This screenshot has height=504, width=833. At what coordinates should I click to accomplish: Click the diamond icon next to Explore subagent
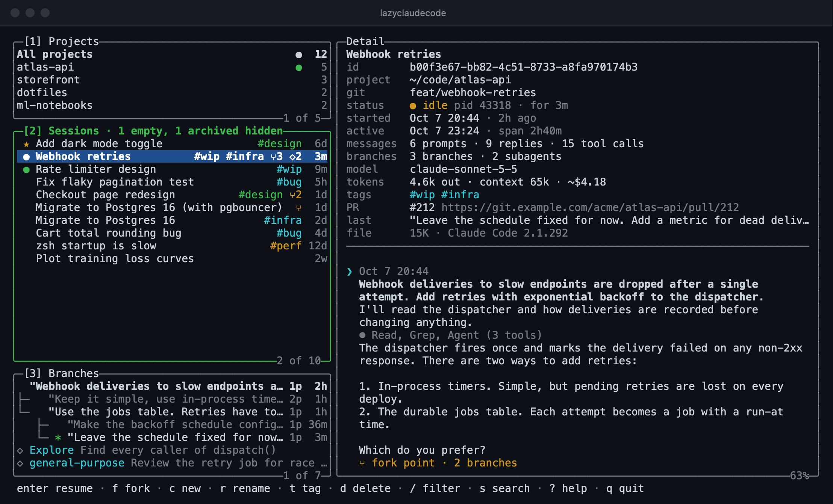click(20, 451)
